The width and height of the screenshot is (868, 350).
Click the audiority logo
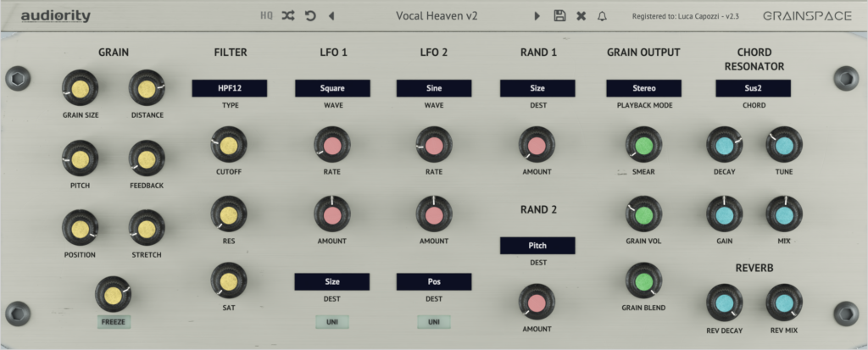[x=55, y=16]
